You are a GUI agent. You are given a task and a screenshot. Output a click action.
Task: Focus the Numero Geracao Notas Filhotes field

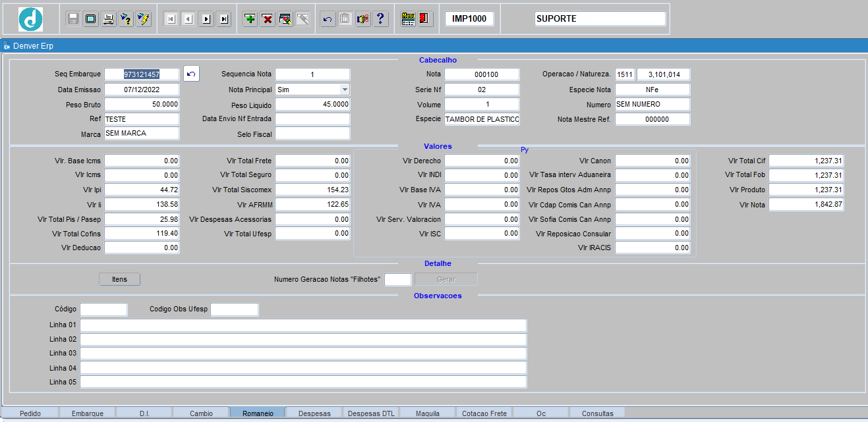[x=398, y=279]
